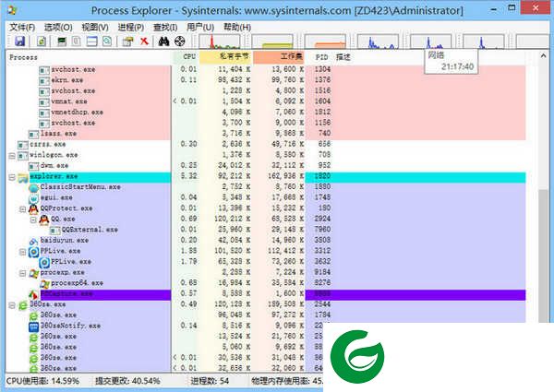Click the procexp64.exe process icon
Image resolution: width=554 pixels, height=392 pixels.
coord(44,284)
